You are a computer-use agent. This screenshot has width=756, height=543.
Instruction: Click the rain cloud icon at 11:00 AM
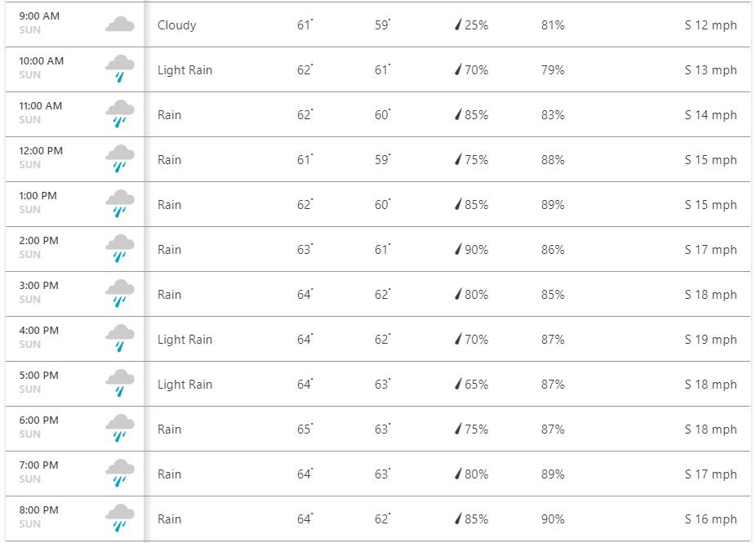click(119, 114)
